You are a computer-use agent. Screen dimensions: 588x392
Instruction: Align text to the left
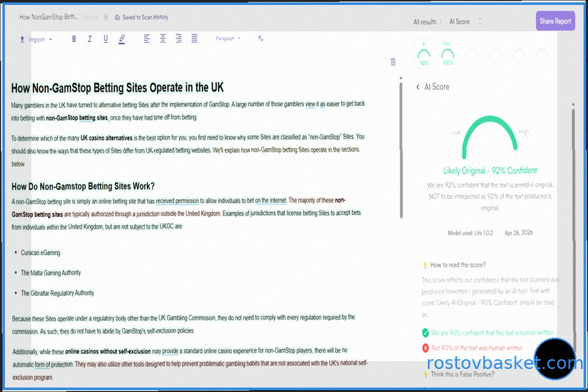[147, 39]
